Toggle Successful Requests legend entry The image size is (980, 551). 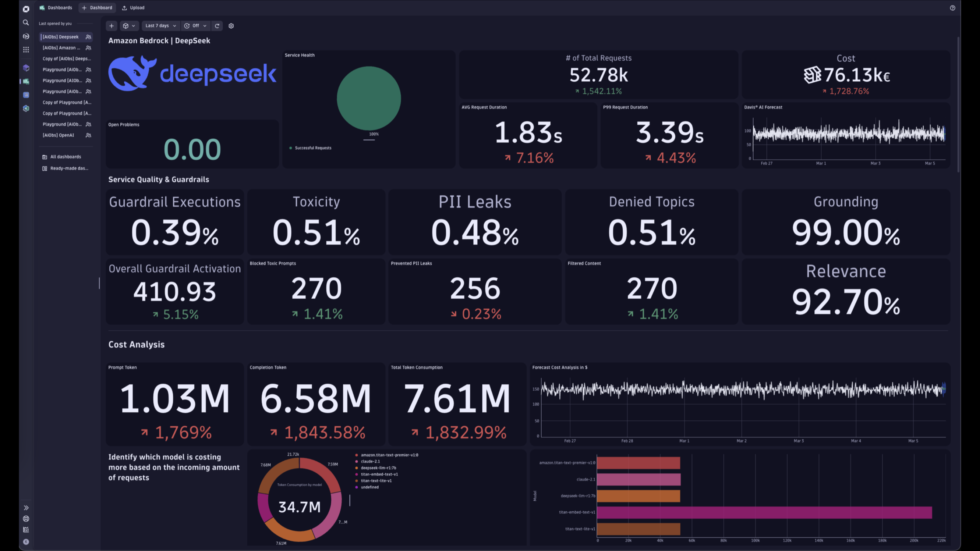(x=311, y=148)
